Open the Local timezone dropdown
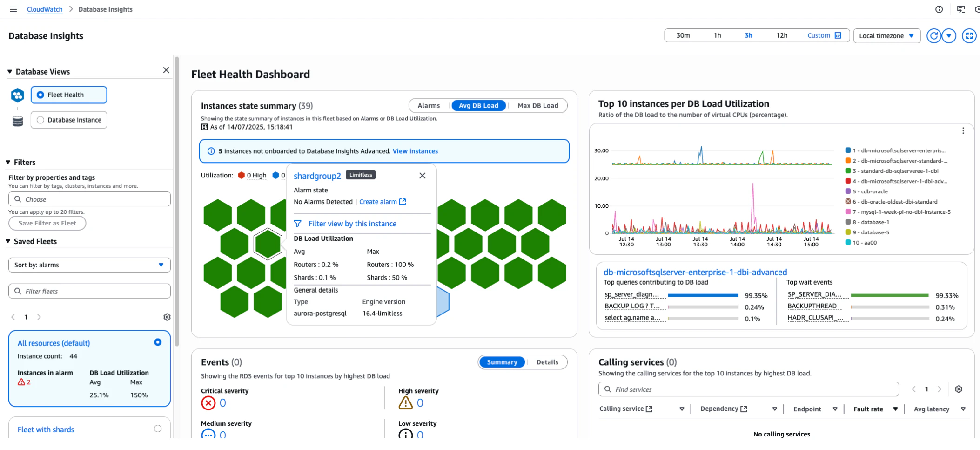 point(887,36)
